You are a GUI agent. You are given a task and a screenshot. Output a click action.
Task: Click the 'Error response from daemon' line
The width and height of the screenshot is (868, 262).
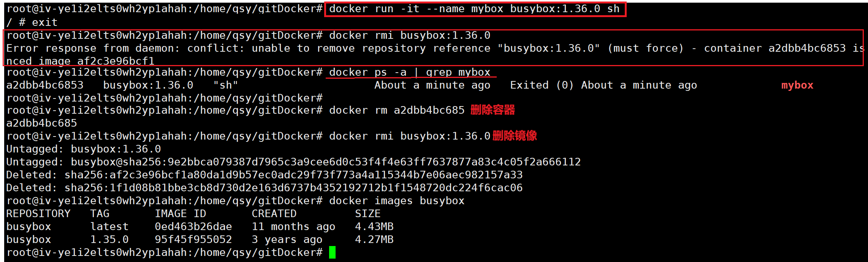coord(435,48)
